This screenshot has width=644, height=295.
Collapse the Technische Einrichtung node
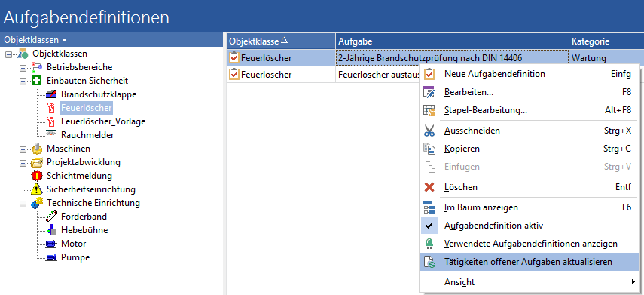tap(23, 203)
